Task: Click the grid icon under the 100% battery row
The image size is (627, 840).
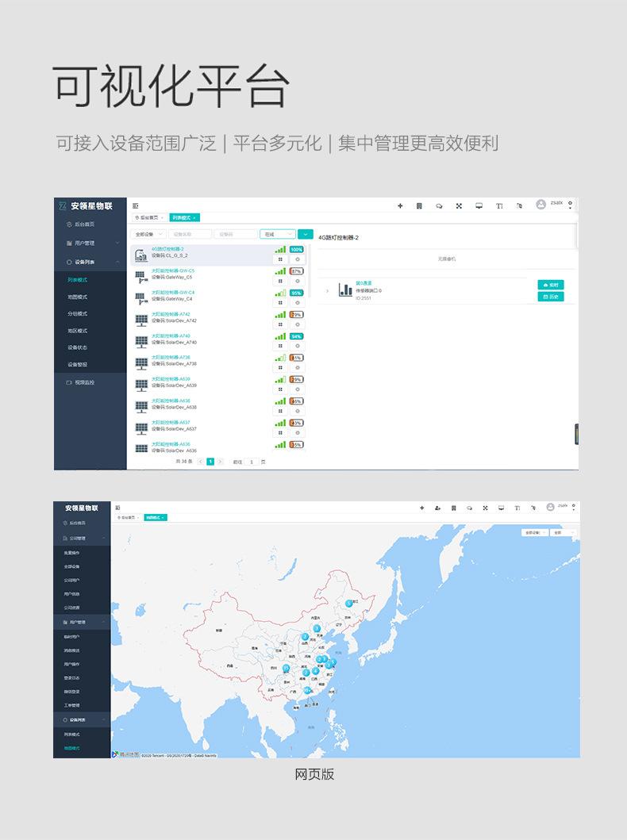Action: tap(280, 259)
